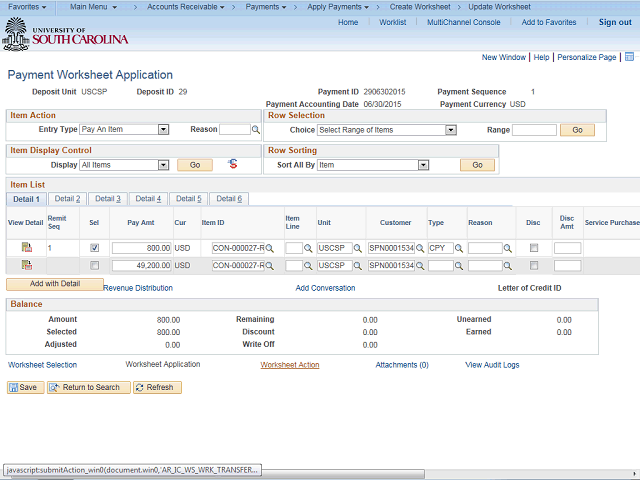Click the Add with Detail button

54,284
